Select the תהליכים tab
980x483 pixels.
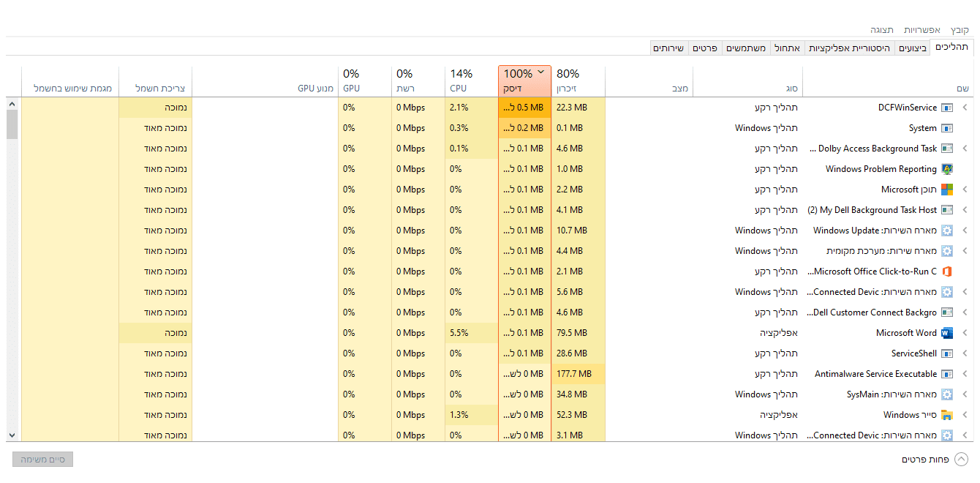[x=951, y=47]
